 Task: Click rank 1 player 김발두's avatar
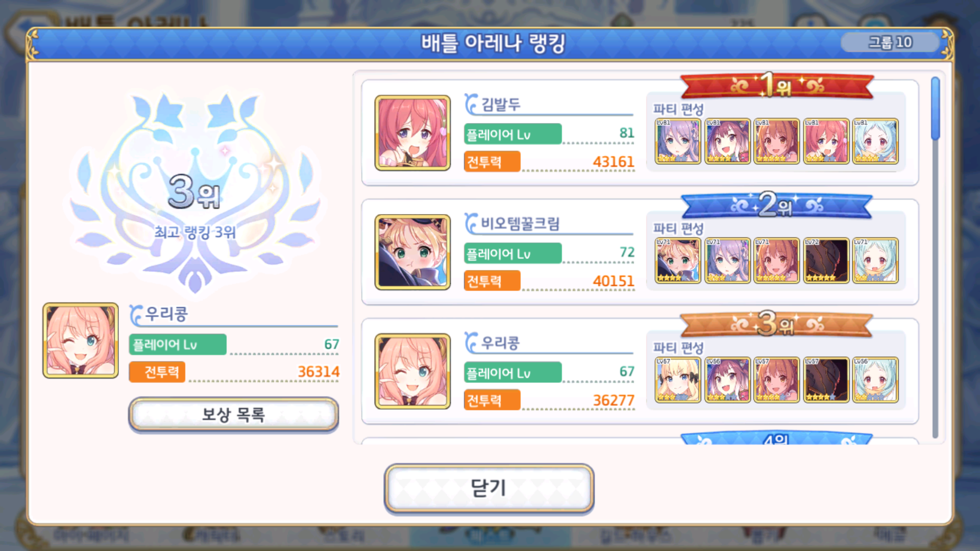click(412, 133)
